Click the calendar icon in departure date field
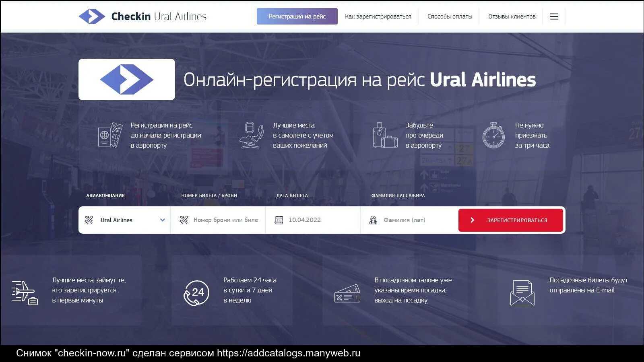Image resolution: width=644 pixels, height=362 pixels. 279,220
